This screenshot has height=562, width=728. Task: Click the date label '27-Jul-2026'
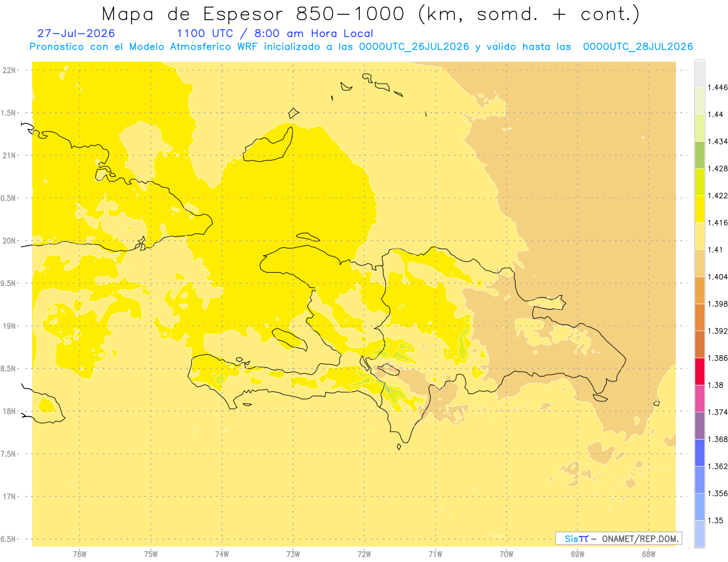coord(76,33)
